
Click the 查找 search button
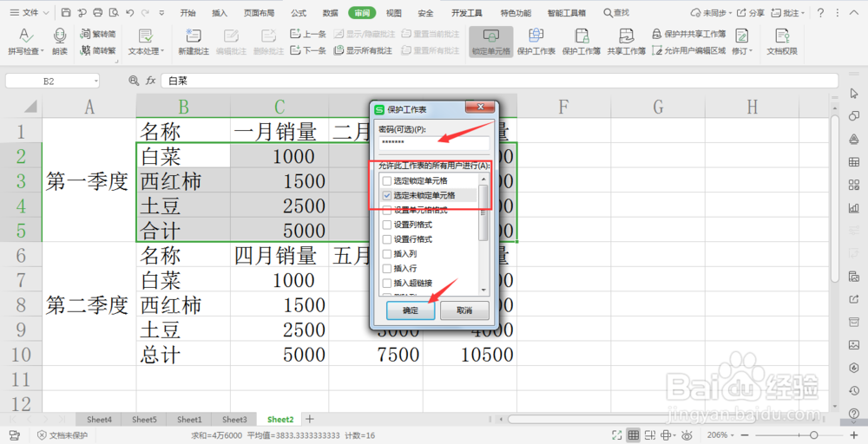point(616,12)
